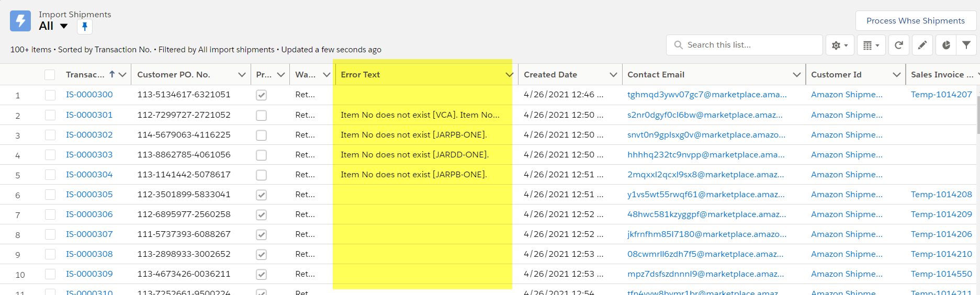Click PO number 113-5134617-6321051
This screenshot has height=295, width=980.
tap(184, 95)
